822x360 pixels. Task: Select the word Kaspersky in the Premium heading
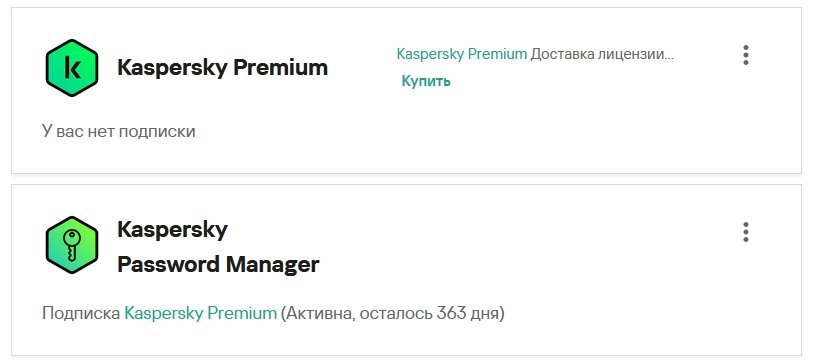coord(172,68)
